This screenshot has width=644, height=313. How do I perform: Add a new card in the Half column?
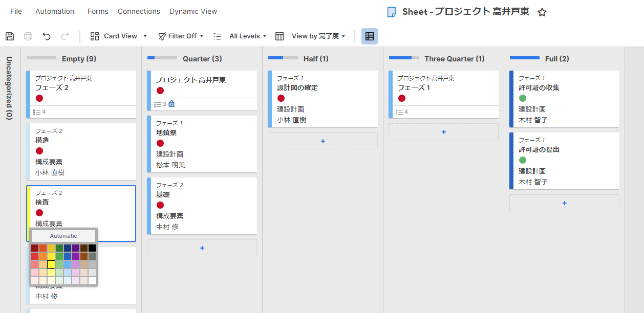click(x=323, y=141)
